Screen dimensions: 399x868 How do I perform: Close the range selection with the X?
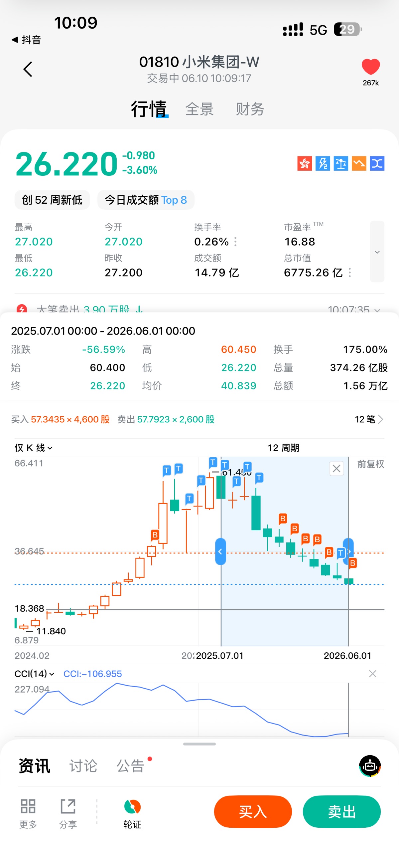pyautogui.click(x=336, y=468)
